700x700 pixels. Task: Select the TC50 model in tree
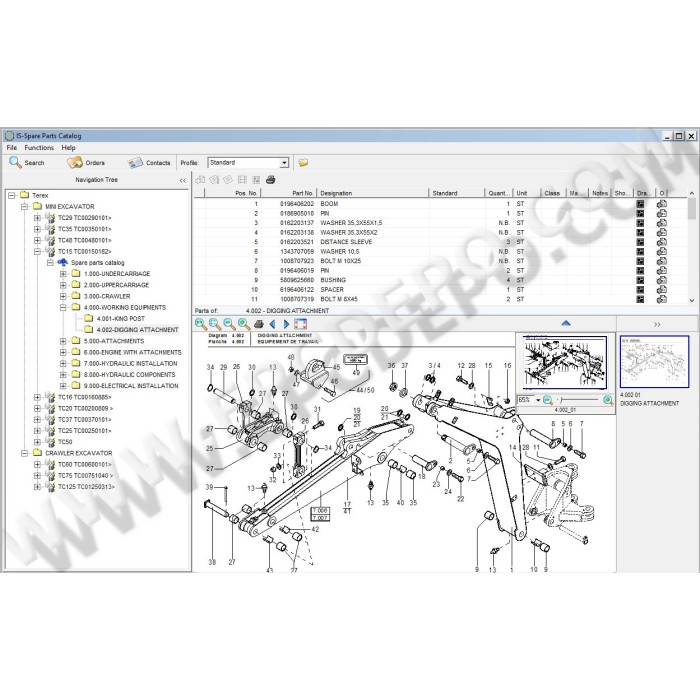pos(65,442)
